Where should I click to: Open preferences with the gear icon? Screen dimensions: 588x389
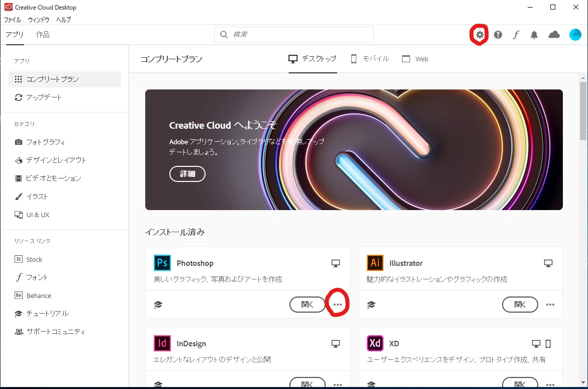(x=479, y=35)
